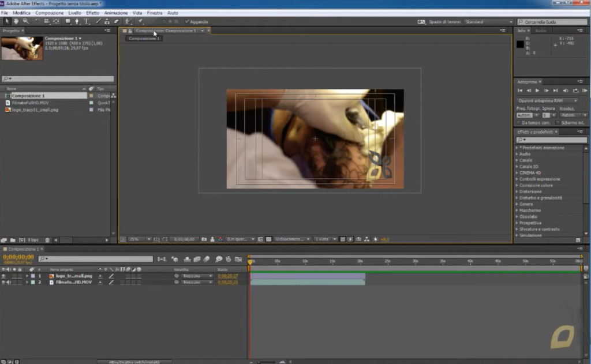Open the Videocamera view dropdown
The height and width of the screenshot is (364, 591).
[x=293, y=239]
